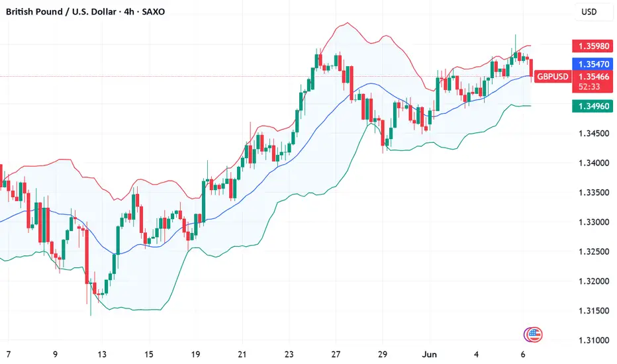Click the 27 date label on time axis
The image size is (617, 364).
point(335,354)
